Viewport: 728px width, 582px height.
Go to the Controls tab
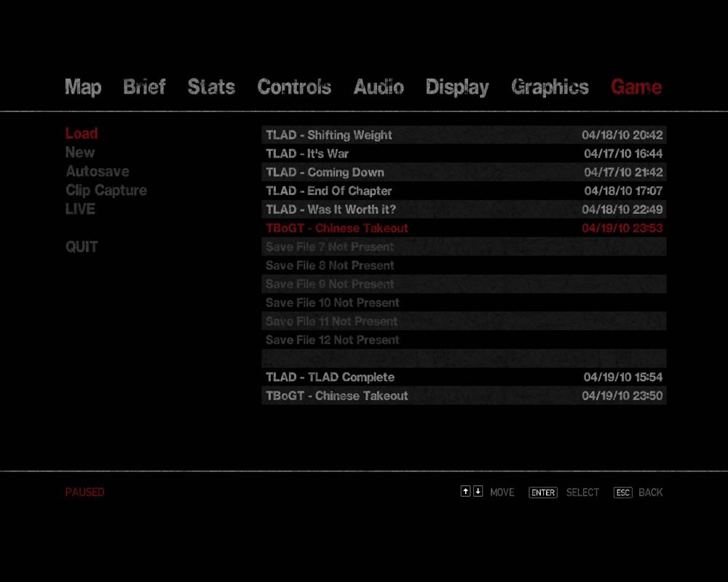click(294, 87)
